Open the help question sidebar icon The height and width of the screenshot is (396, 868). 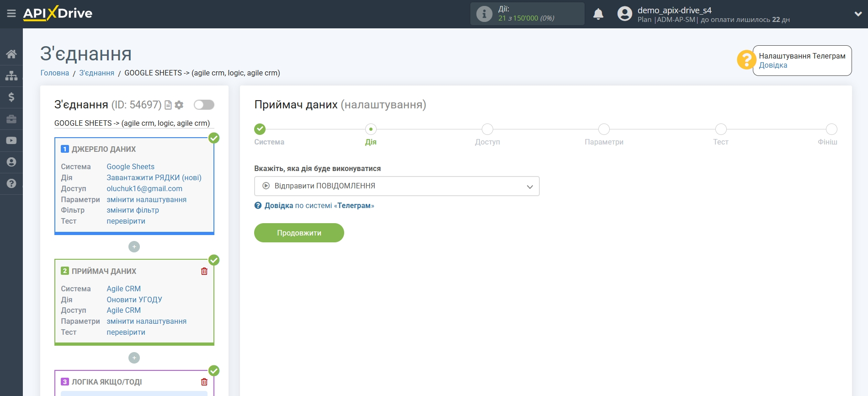[x=11, y=183]
